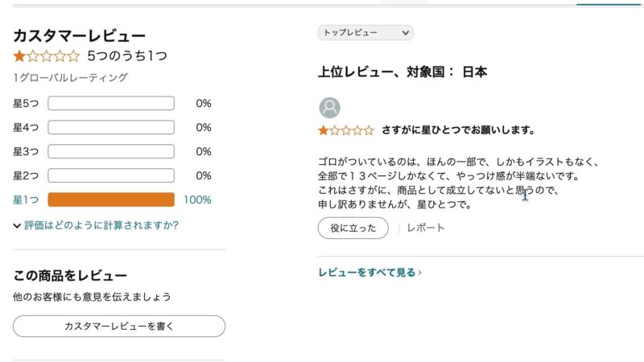This screenshot has height=362, width=644.
Task: Expand 評価はどのように計算されますか? section
Action: (x=96, y=225)
